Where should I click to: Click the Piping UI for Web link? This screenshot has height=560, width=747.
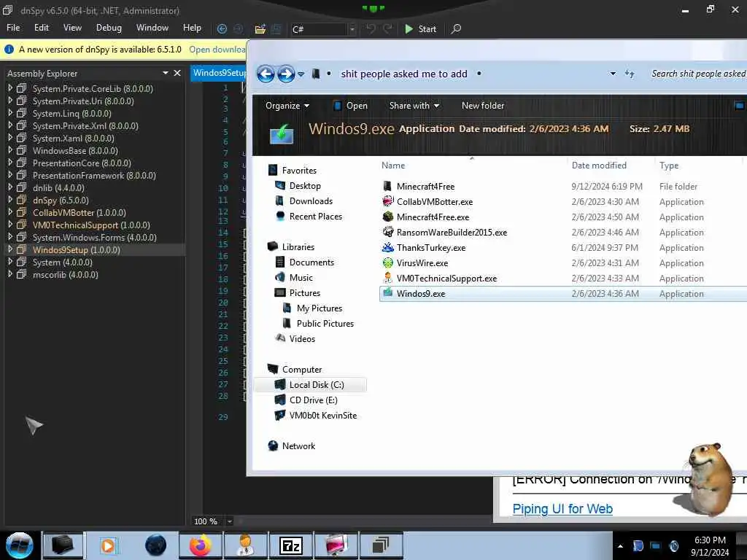click(x=562, y=509)
